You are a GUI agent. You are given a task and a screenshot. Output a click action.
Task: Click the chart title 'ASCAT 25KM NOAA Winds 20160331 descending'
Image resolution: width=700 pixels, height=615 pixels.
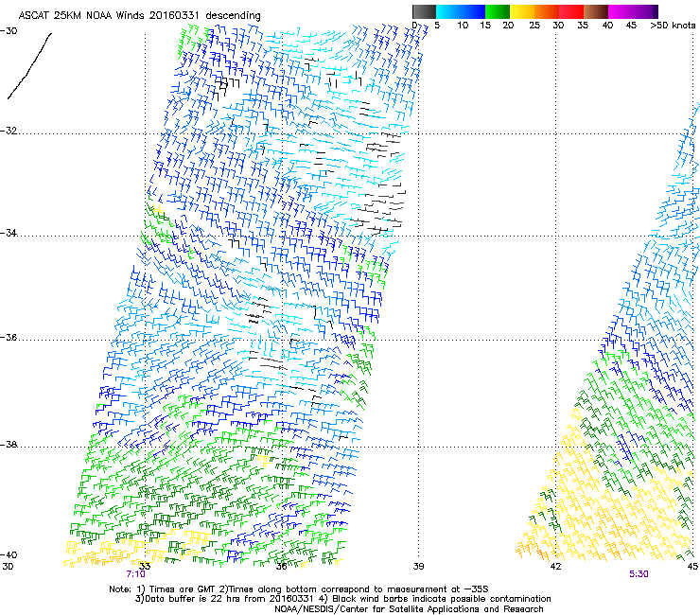pyautogui.click(x=139, y=16)
